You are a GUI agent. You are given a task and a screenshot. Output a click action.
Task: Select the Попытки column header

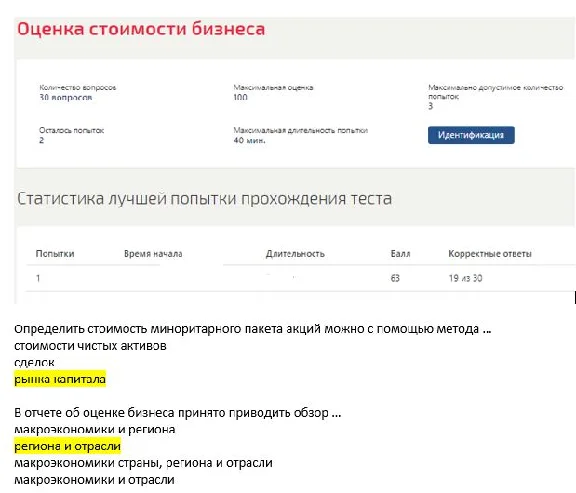[x=55, y=254]
